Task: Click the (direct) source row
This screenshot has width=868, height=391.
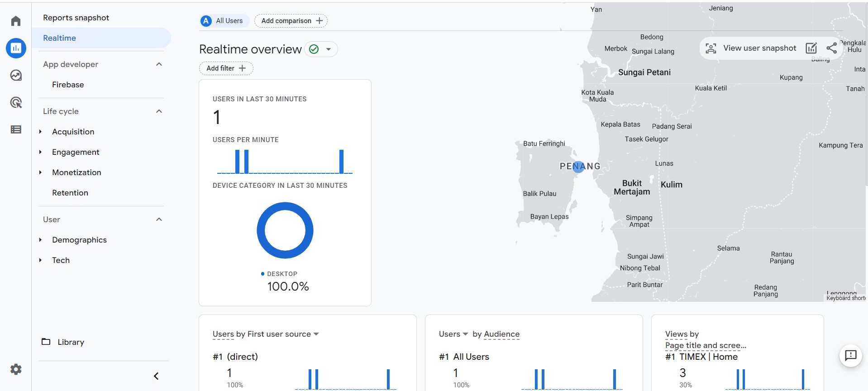Action: point(235,357)
